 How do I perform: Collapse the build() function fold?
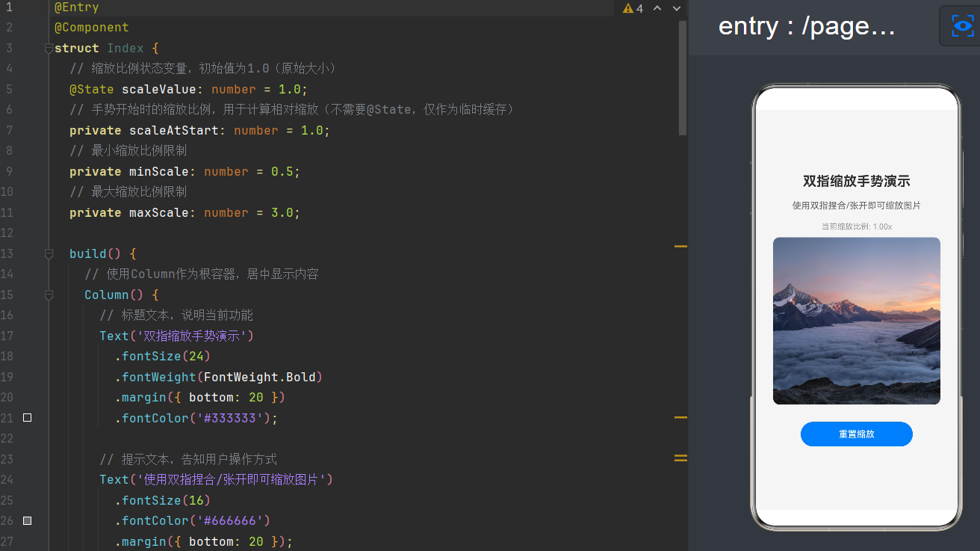[49, 254]
